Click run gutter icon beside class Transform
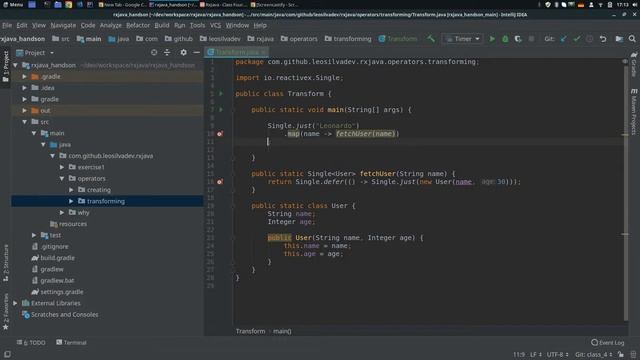640x360 pixels. [x=221, y=93]
